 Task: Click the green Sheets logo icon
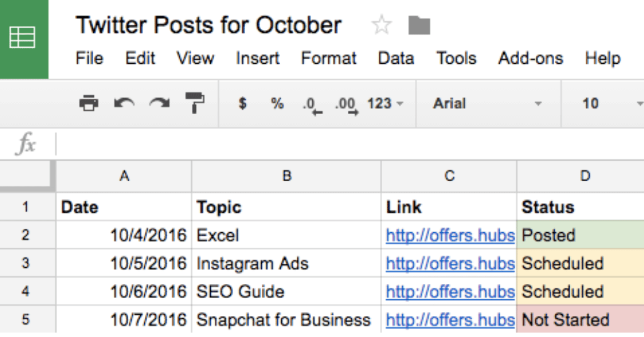[x=22, y=38]
